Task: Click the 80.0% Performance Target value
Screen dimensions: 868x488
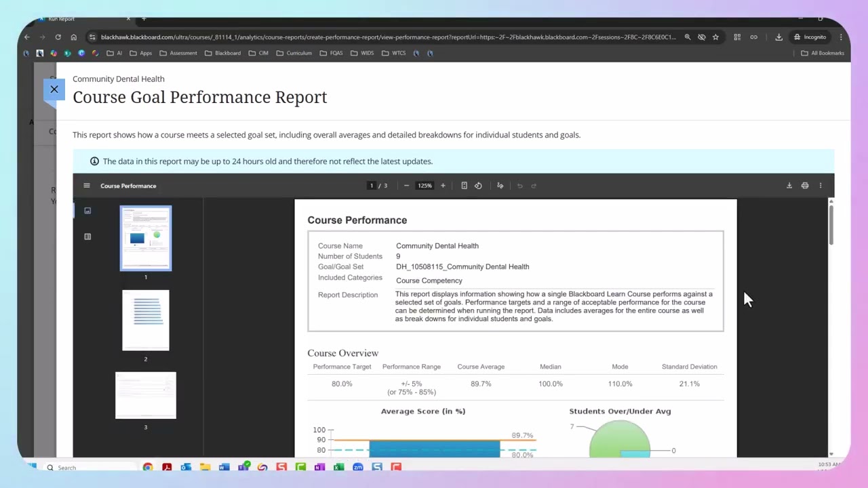Action: 342,384
